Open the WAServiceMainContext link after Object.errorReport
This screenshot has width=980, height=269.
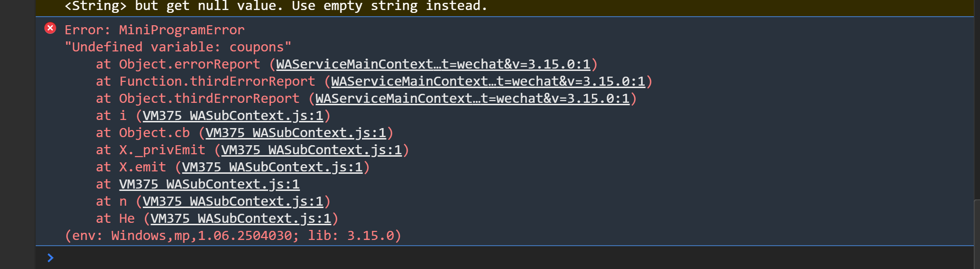point(433,64)
